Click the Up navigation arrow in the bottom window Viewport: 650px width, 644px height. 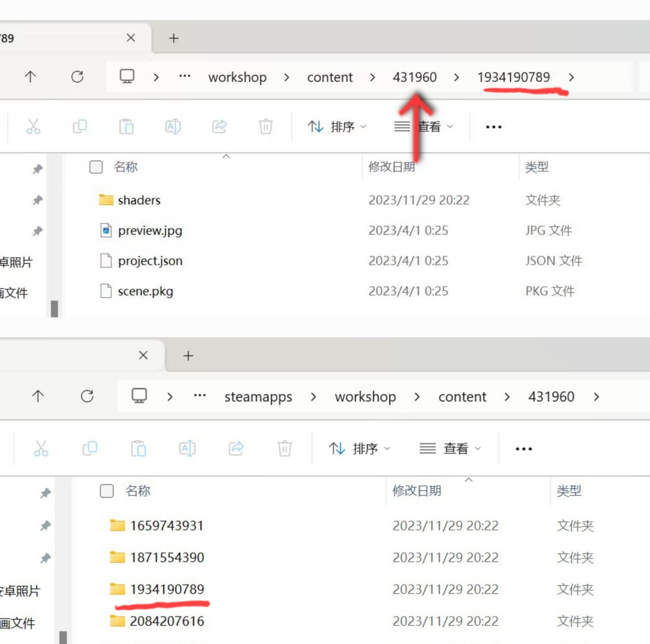(38, 397)
